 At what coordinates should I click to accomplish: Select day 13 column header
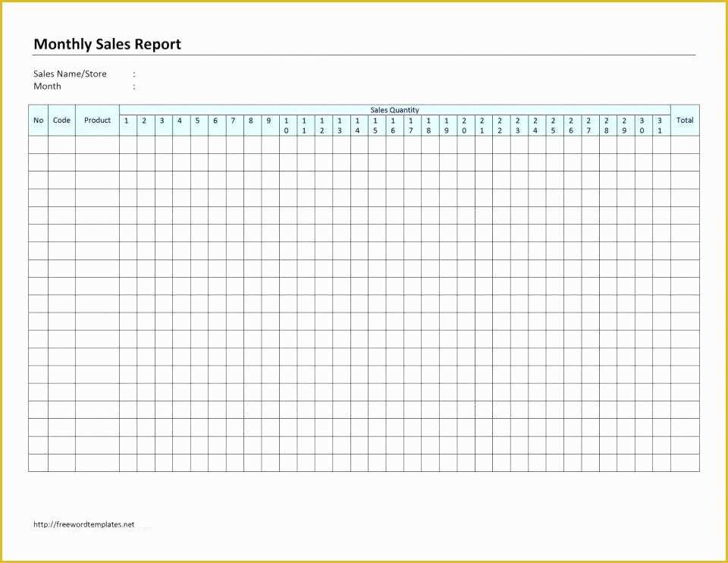[x=342, y=125]
